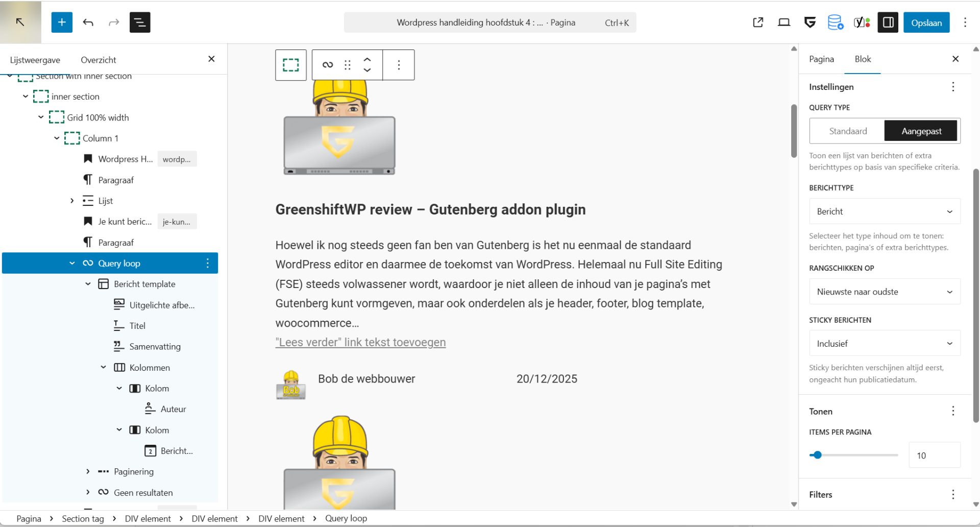The image size is (980, 527).
Task: Open the Rangschikken op dropdown
Action: pyautogui.click(x=885, y=292)
